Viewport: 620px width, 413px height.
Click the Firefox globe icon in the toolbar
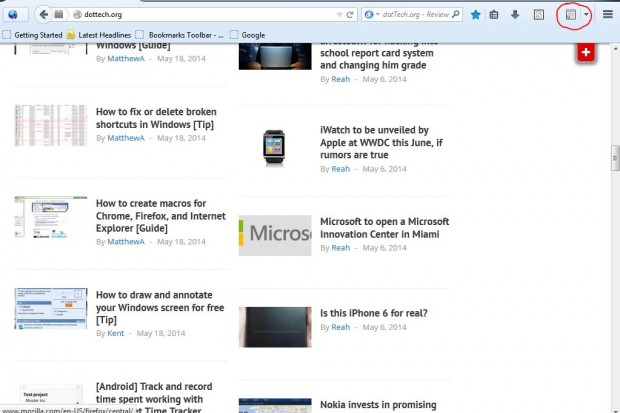point(13,15)
